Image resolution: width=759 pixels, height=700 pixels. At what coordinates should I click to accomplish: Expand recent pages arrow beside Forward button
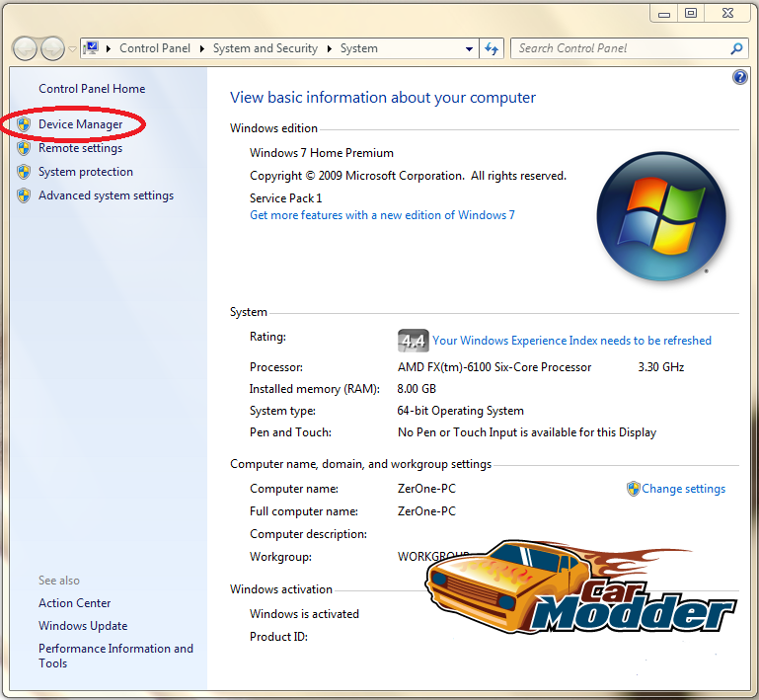coord(72,49)
